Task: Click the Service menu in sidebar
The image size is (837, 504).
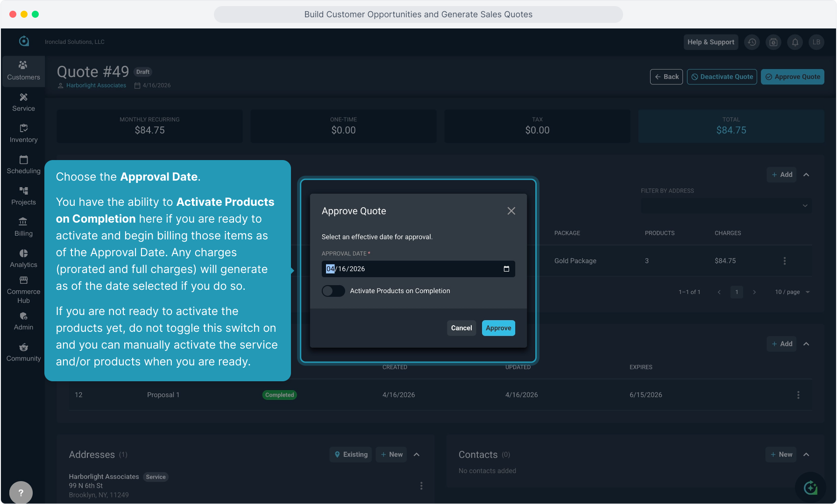Action: pos(23,102)
